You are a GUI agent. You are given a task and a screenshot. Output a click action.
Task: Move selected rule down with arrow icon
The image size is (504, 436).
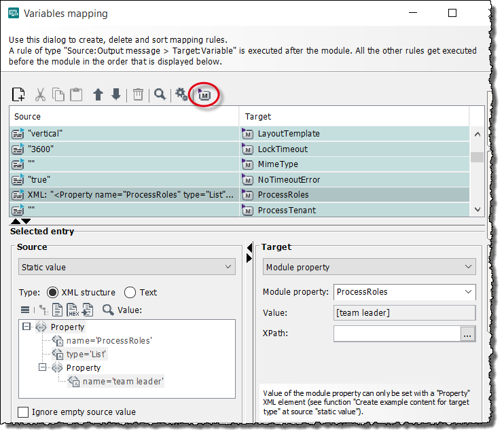(x=116, y=95)
